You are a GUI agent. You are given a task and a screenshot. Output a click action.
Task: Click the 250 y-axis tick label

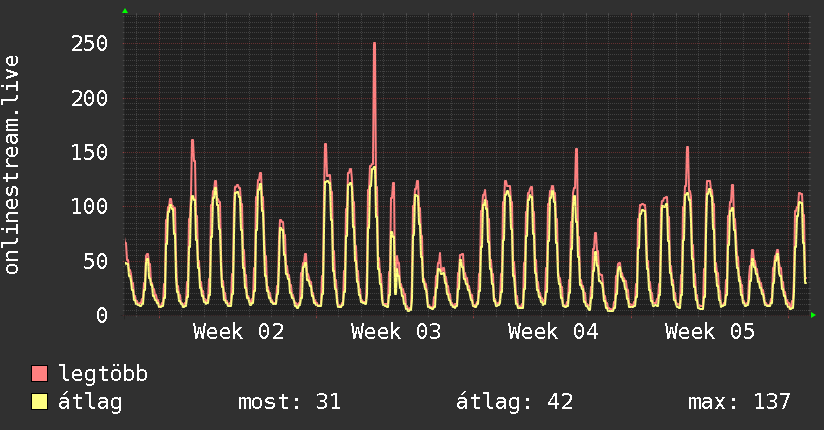click(89, 44)
